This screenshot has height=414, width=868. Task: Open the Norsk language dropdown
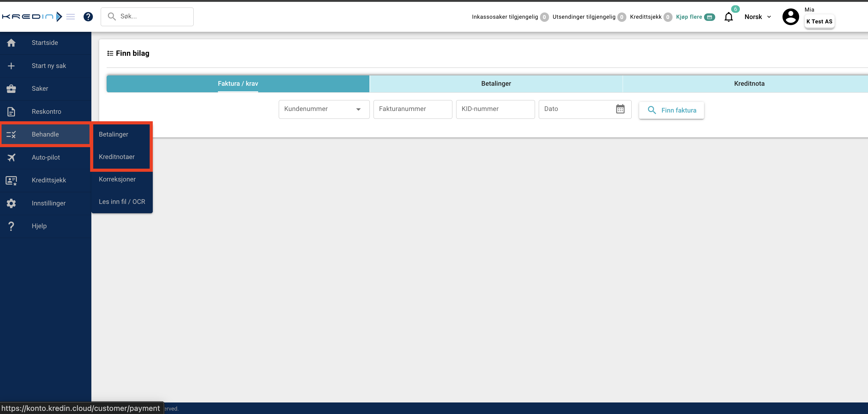coord(758,17)
